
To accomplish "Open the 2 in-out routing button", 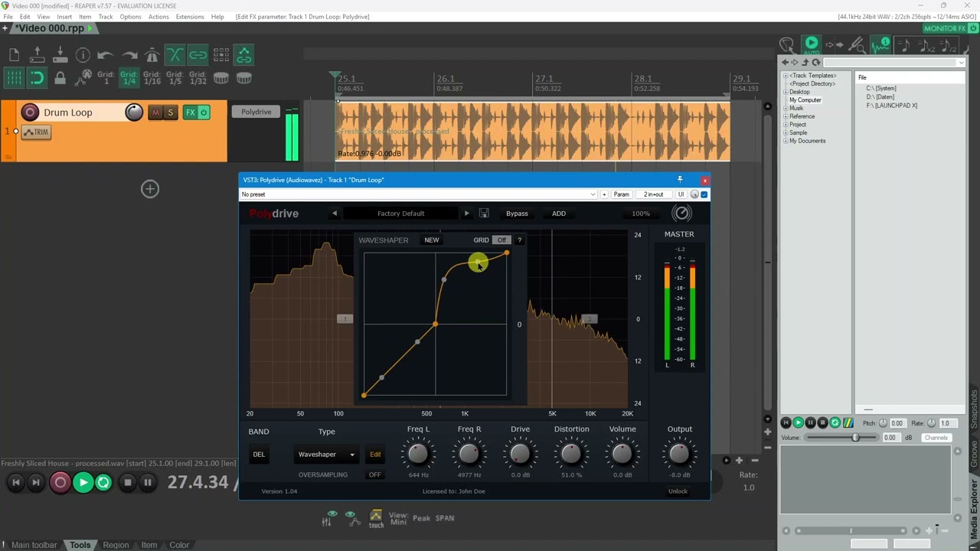I will click(x=653, y=194).
